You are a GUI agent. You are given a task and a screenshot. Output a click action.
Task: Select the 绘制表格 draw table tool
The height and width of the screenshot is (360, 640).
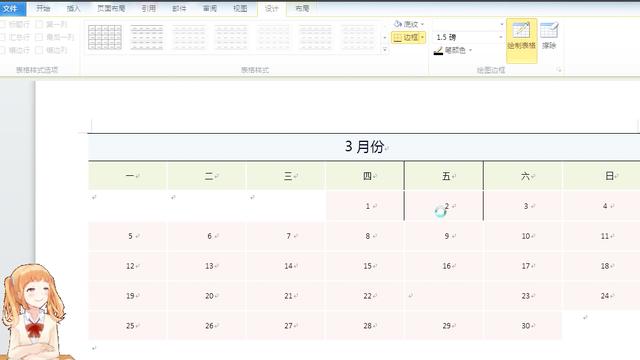click(521, 40)
